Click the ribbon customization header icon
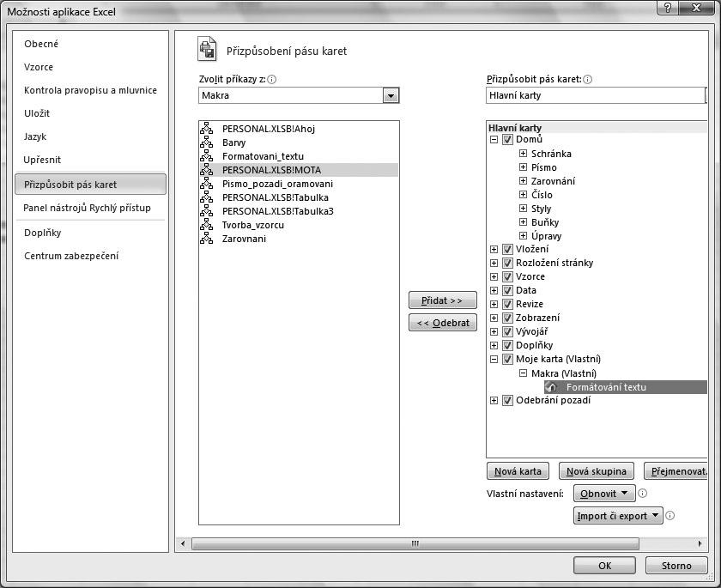The height and width of the screenshot is (588, 721). [x=207, y=49]
